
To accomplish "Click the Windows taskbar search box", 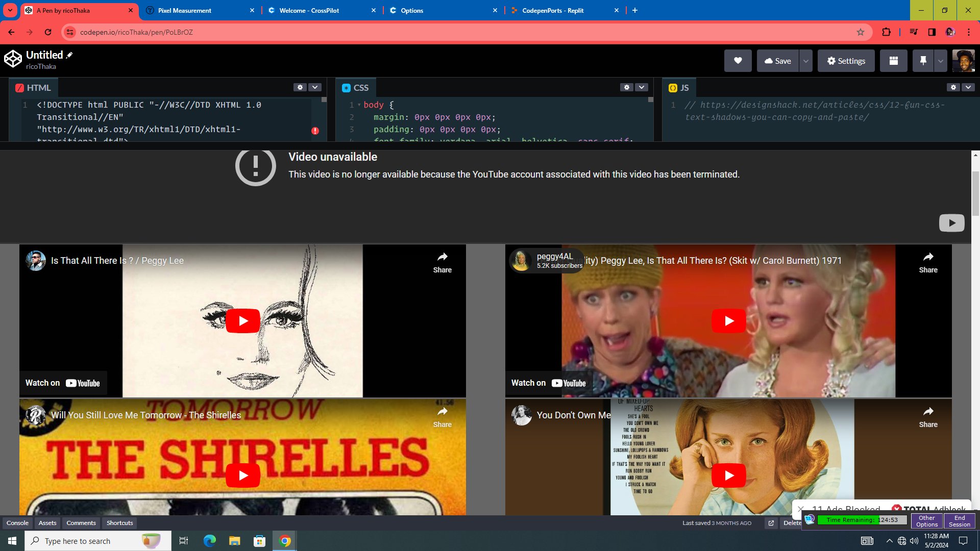I will coord(98,541).
